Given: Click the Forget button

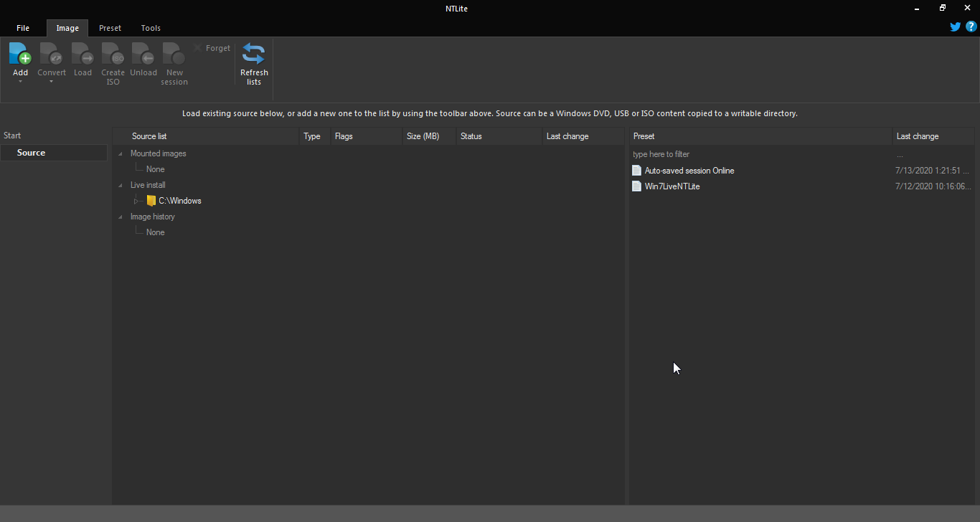Looking at the screenshot, I should coord(212,48).
